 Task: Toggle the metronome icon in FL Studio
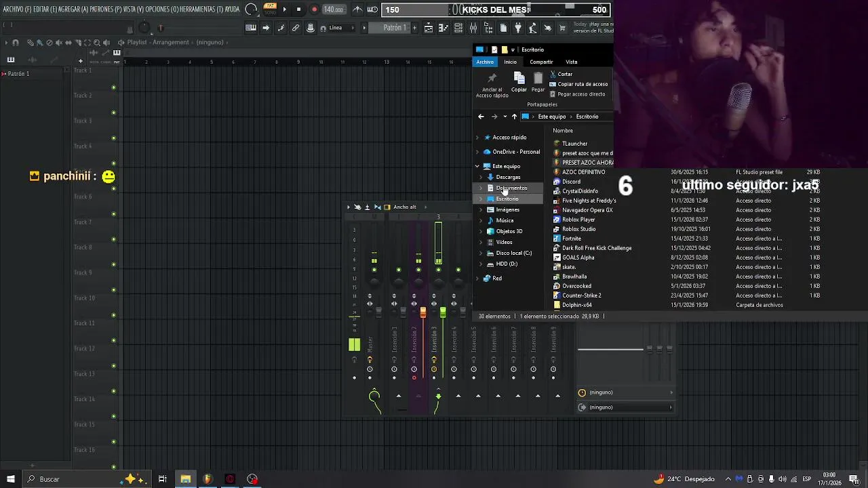[x=357, y=9]
